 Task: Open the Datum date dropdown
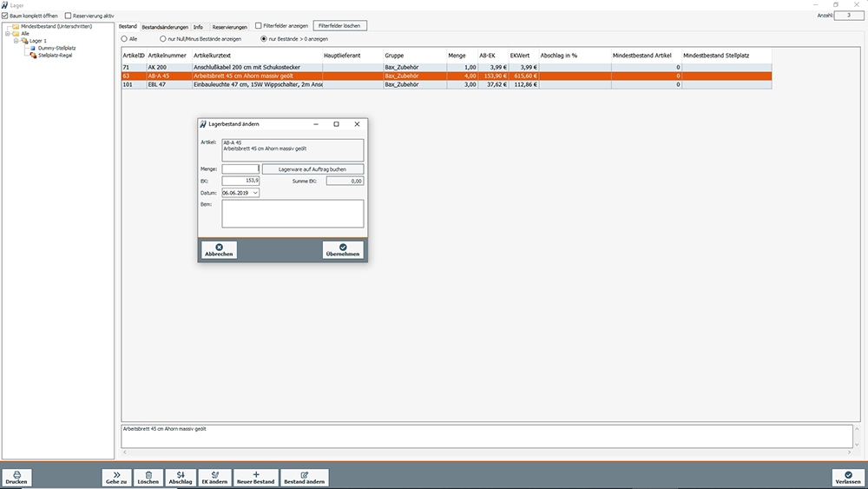[x=254, y=193]
